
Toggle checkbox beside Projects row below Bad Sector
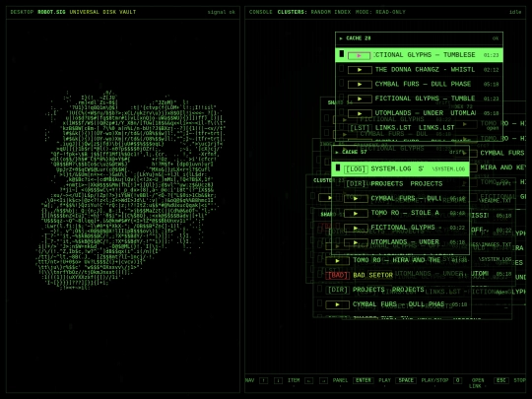pos(319,289)
